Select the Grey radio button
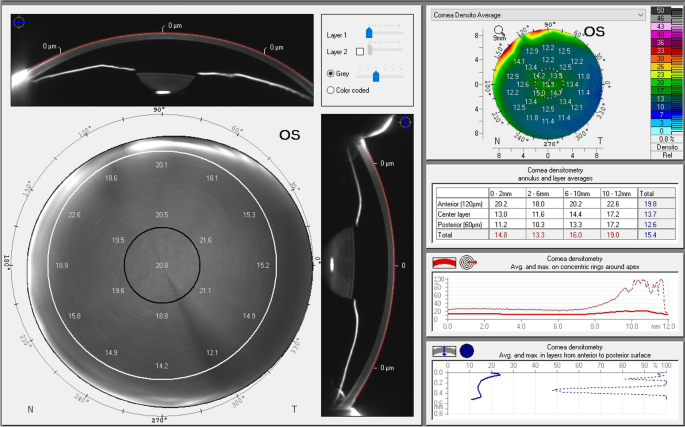This screenshot has width=685, height=427. 332,74
